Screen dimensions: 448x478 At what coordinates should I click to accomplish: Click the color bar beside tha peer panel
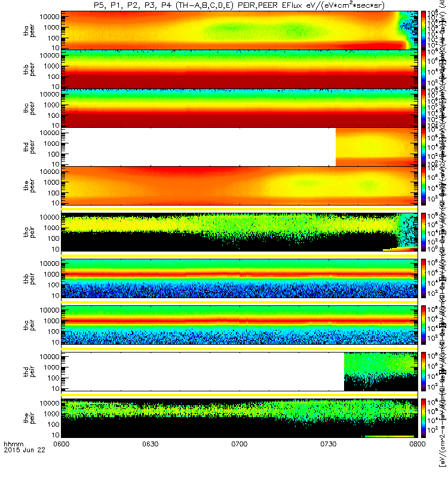point(424,30)
